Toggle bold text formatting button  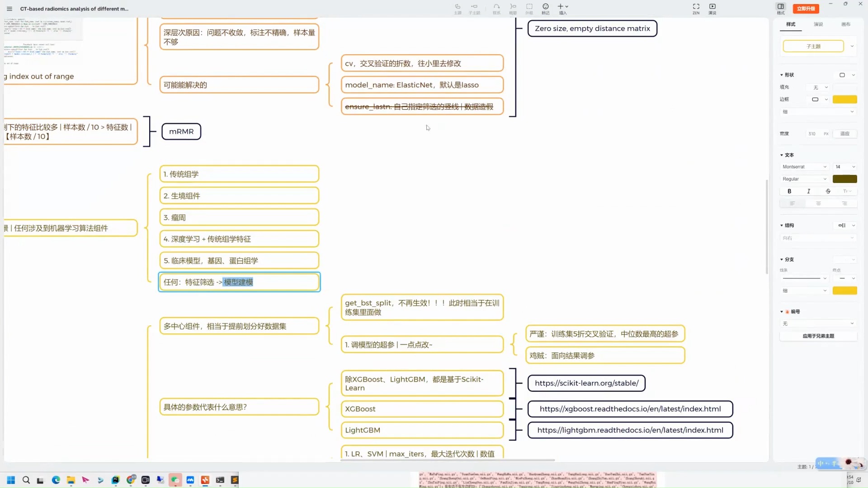coord(789,191)
